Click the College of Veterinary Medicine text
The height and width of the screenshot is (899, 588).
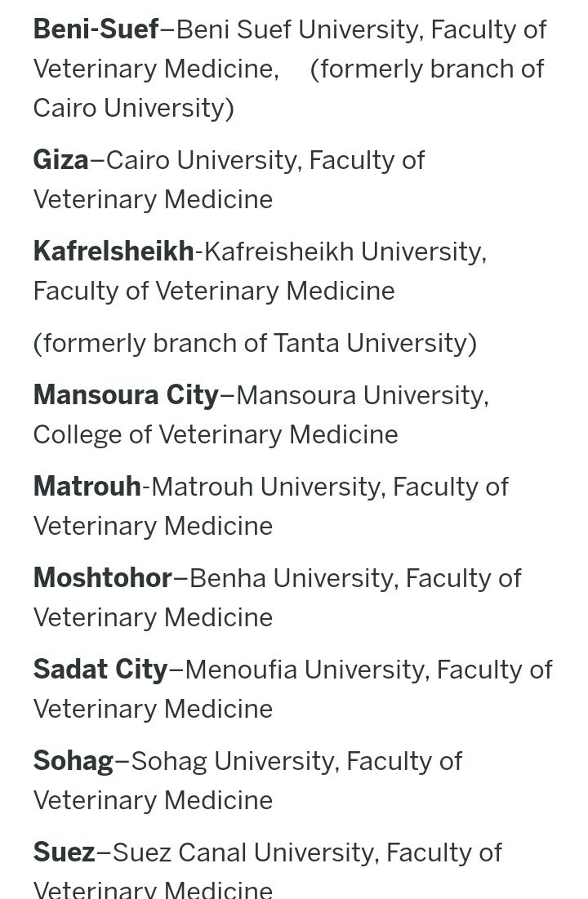[x=216, y=434]
